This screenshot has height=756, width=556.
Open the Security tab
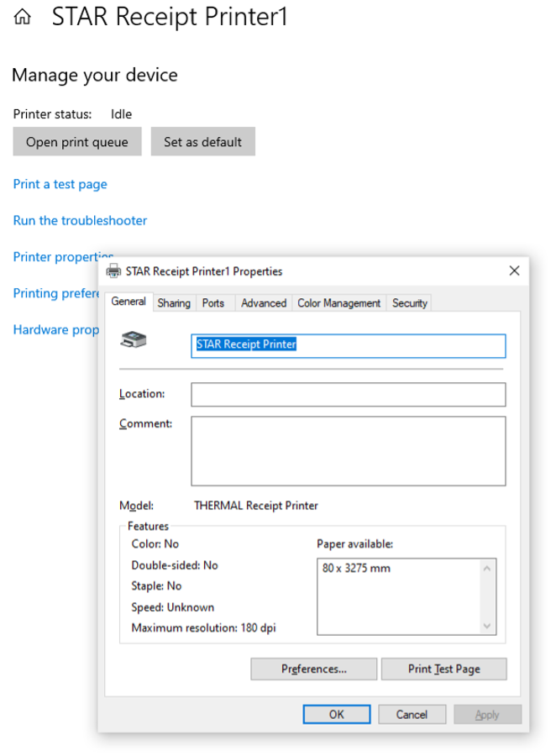coord(410,303)
